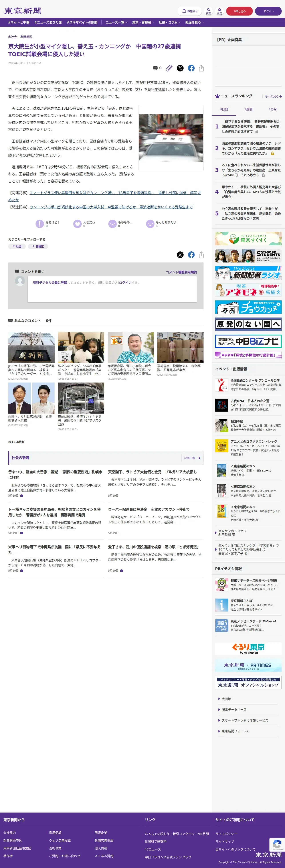
Task: React with the 大切だね heart icon
Action: pyautogui.click(x=77, y=224)
